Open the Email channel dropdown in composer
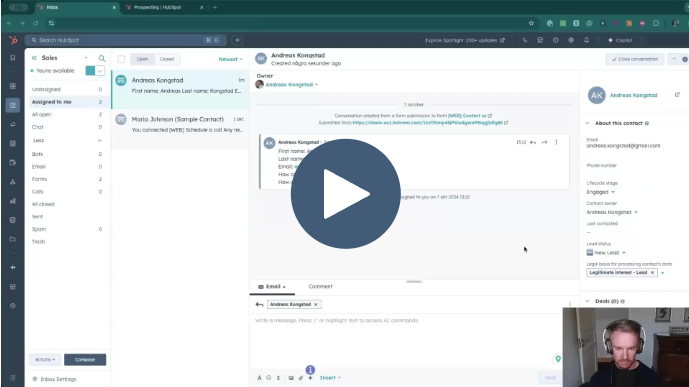 click(x=272, y=286)
